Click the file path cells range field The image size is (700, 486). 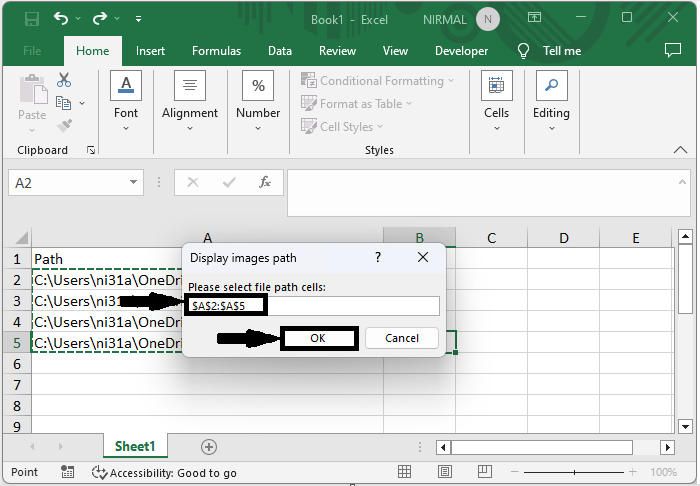click(x=313, y=306)
